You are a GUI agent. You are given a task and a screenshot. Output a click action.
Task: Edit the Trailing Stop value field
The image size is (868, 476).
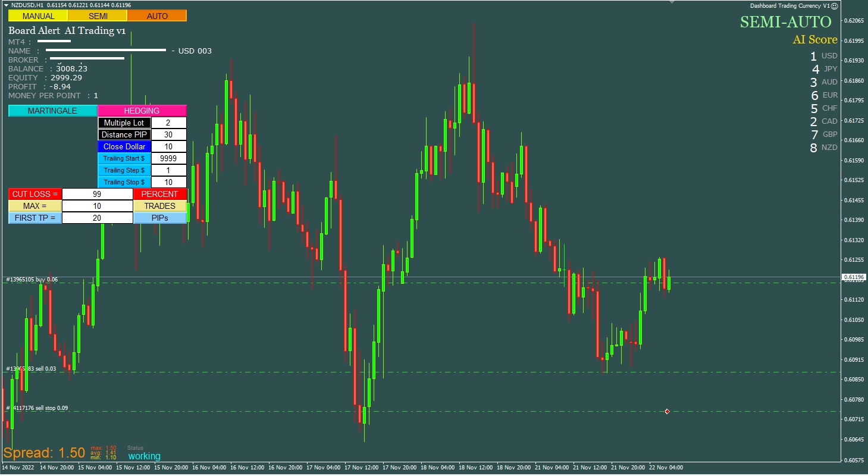coord(168,182)
